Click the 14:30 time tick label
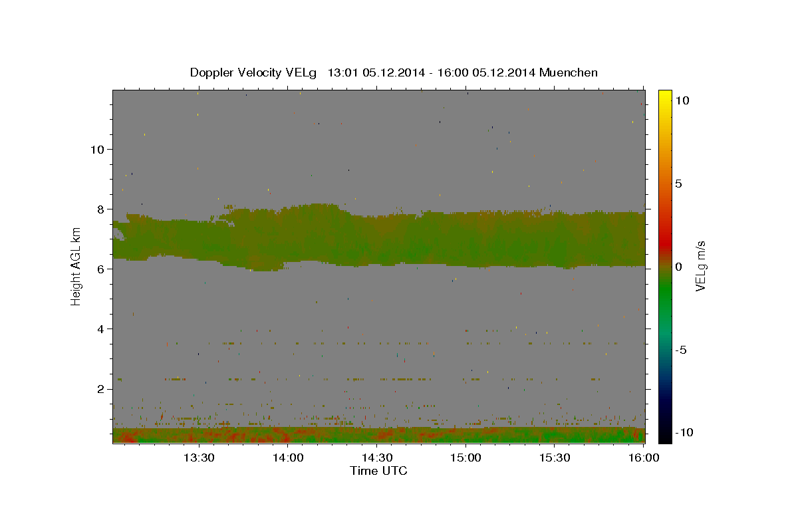Screen dimensions: 798x532 (x=376, y=458)
